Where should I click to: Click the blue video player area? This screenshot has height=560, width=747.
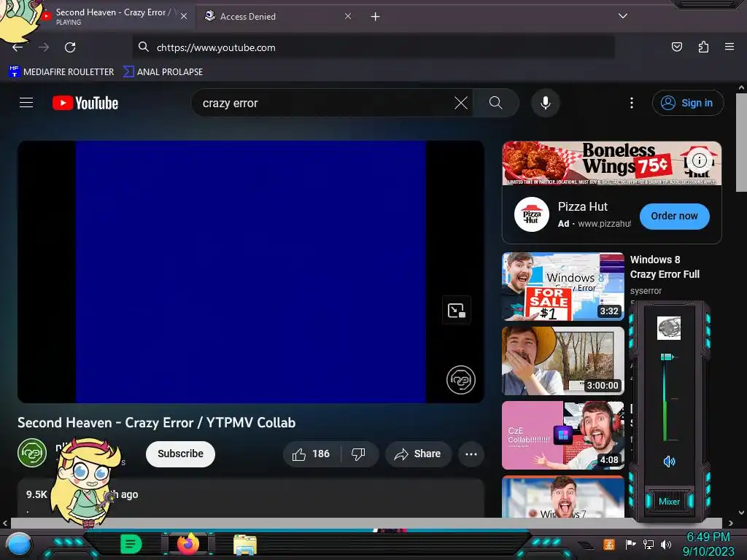[251, 271]
